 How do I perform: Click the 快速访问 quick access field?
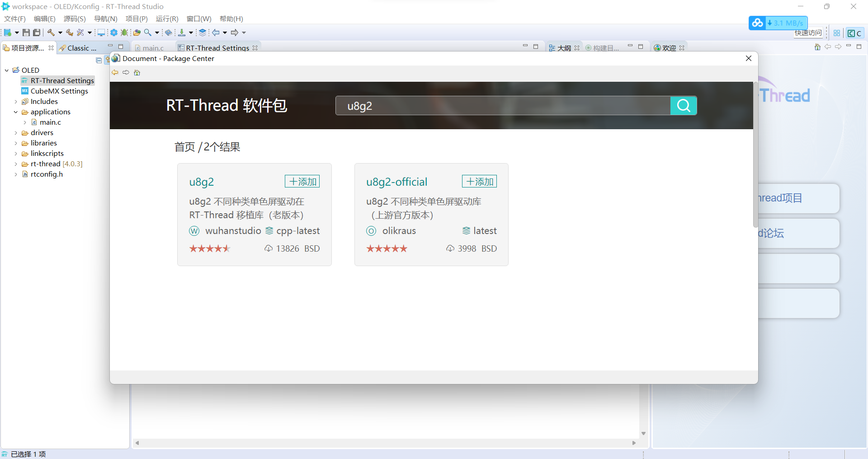(808, 33)
